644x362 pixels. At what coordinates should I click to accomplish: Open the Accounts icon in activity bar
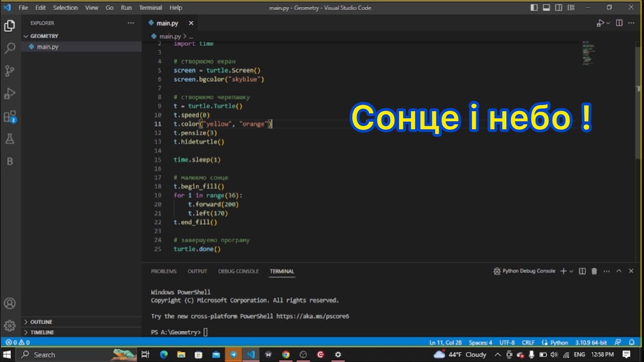(x=10, y=303)
